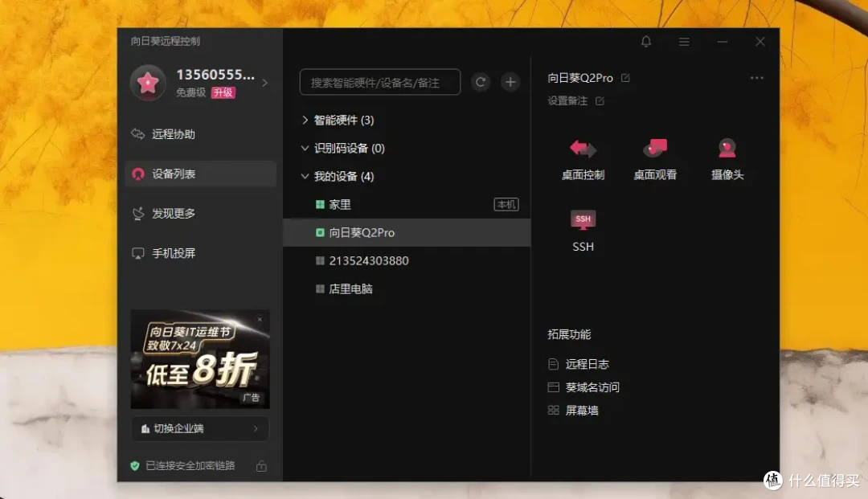Screen dimensions: 868x499
Task: Start 桌面观看 desktop viewing
Action: click(x=655, y=159)
